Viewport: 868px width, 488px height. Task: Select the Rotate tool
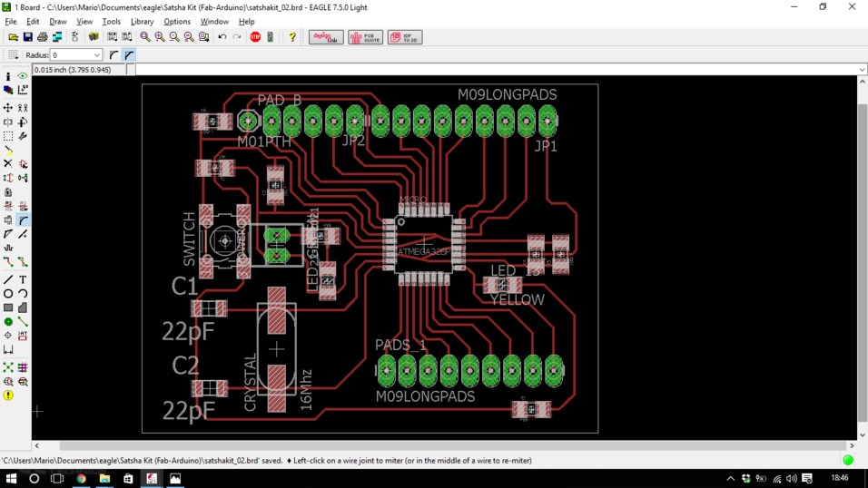[23, 122]
